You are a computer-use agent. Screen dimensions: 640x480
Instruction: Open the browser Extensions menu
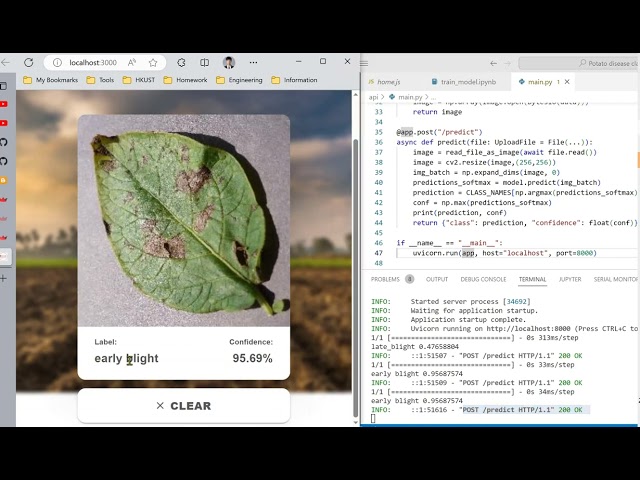(181, 62)
